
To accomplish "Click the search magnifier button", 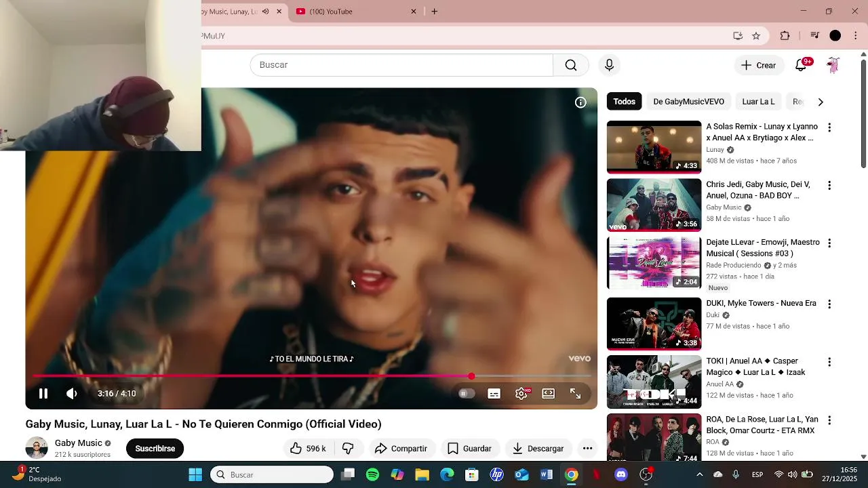I will [571, 65].
